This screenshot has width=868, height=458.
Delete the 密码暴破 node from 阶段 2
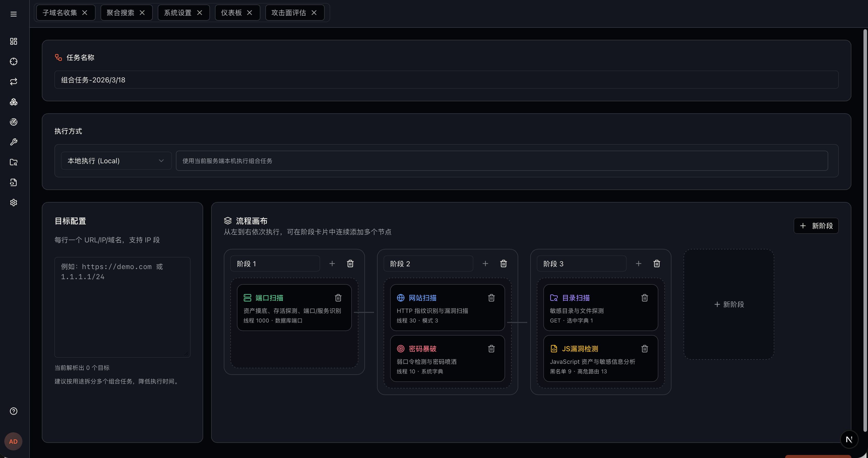[491, 349]
